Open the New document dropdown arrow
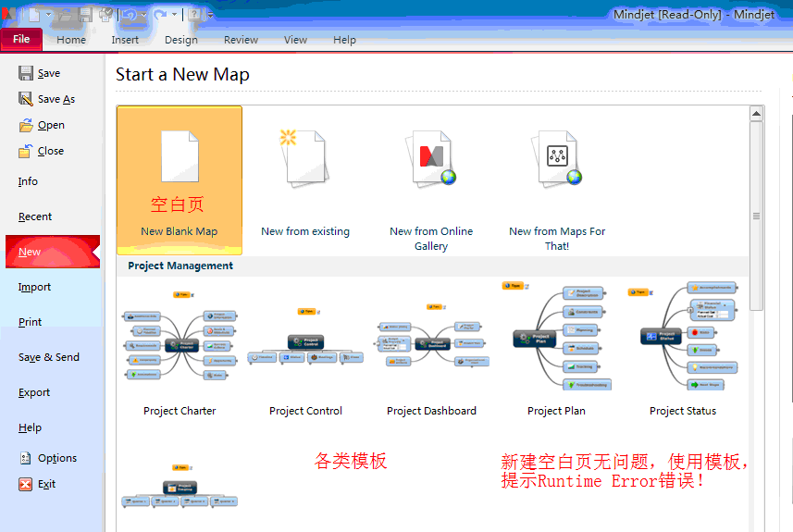 tap(48, 15)
